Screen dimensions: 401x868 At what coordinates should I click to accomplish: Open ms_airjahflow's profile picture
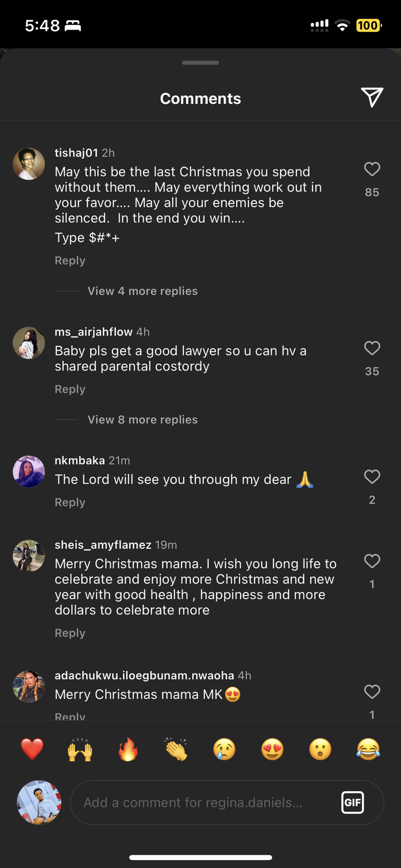[29, 343]
